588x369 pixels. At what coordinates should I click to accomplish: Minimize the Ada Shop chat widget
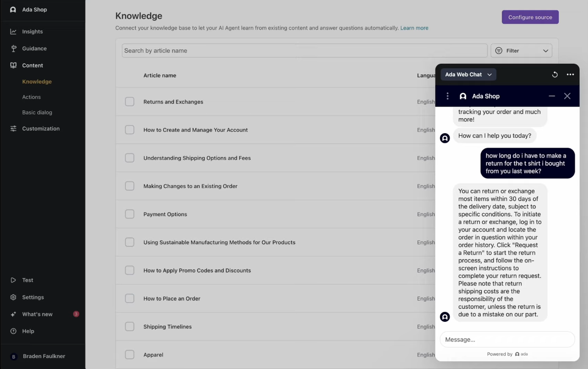click(552, 96)
